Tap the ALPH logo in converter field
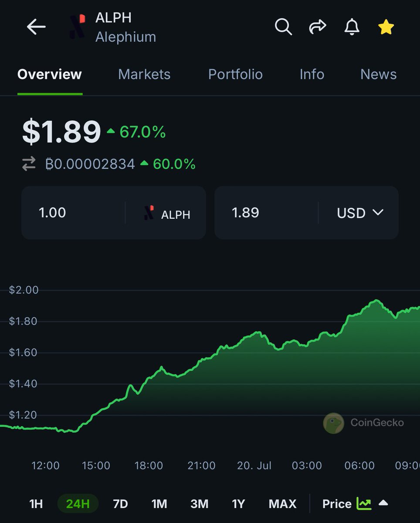Image resolution: width=420 pixels, height=523 pixels. [149, 213]
